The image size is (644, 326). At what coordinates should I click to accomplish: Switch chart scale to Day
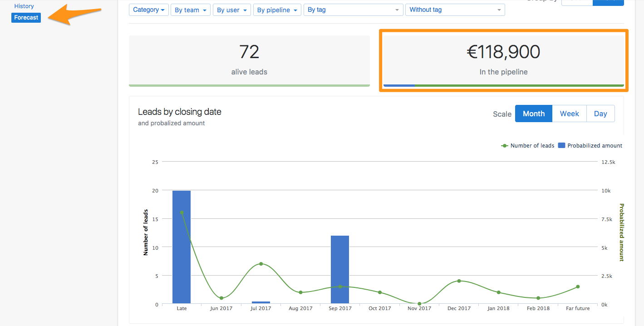pos(600,114)
